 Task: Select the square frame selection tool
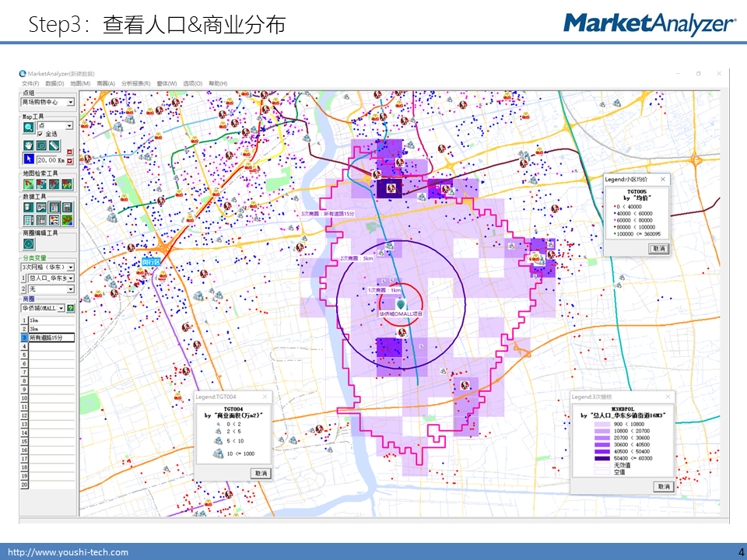click(x=41, y=145)
